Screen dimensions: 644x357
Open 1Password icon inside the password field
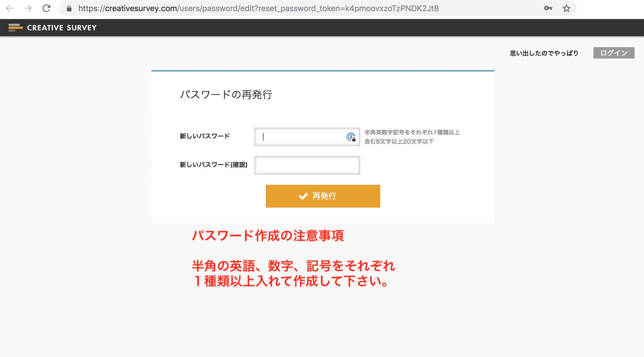[351, 137]
